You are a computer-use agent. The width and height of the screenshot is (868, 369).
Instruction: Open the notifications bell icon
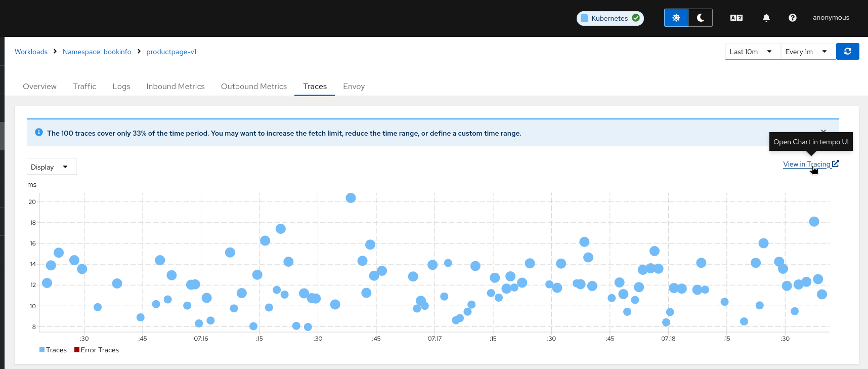click(766, 18)
